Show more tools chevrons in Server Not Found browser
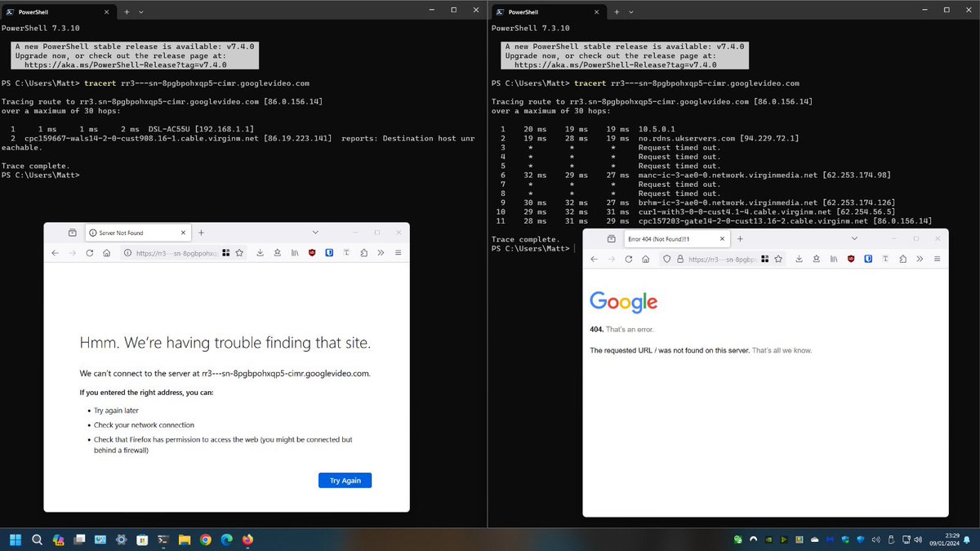 pos(381,253)
